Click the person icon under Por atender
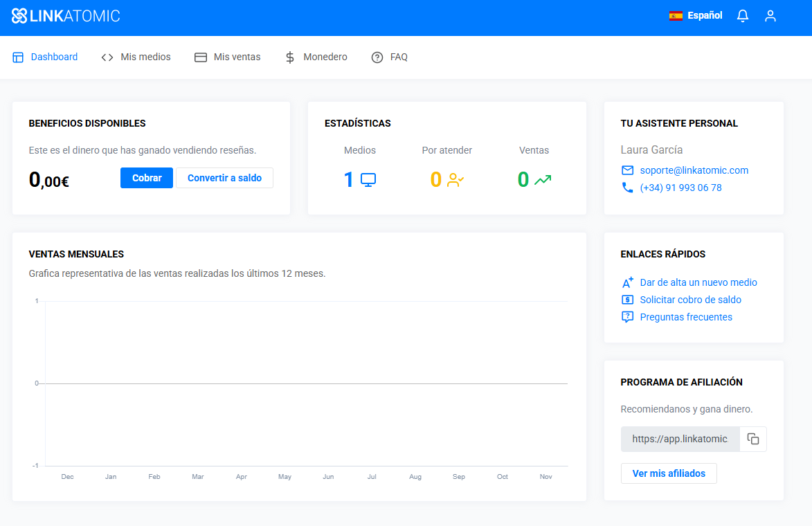 455,180
